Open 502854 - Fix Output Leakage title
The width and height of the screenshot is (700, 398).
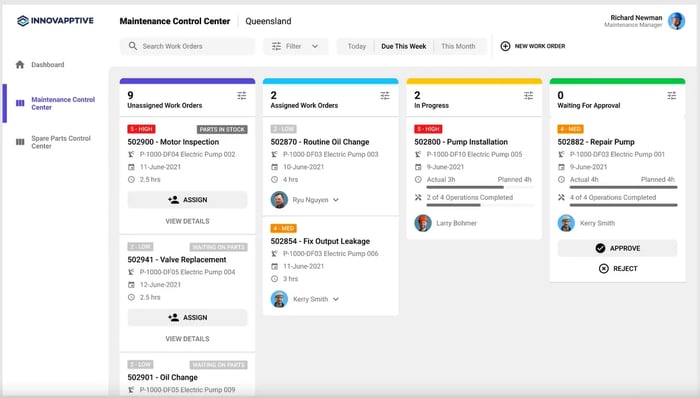tap(320, 241)
